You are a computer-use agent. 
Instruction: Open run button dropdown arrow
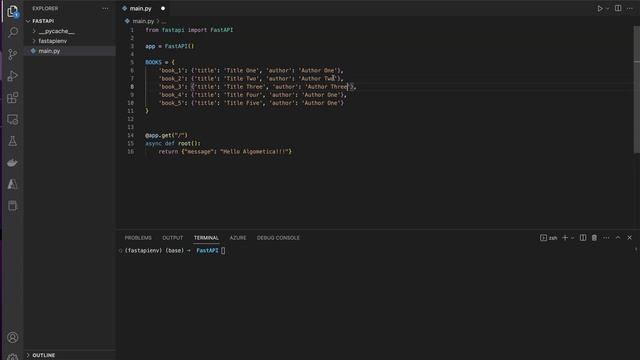[607, 9]
